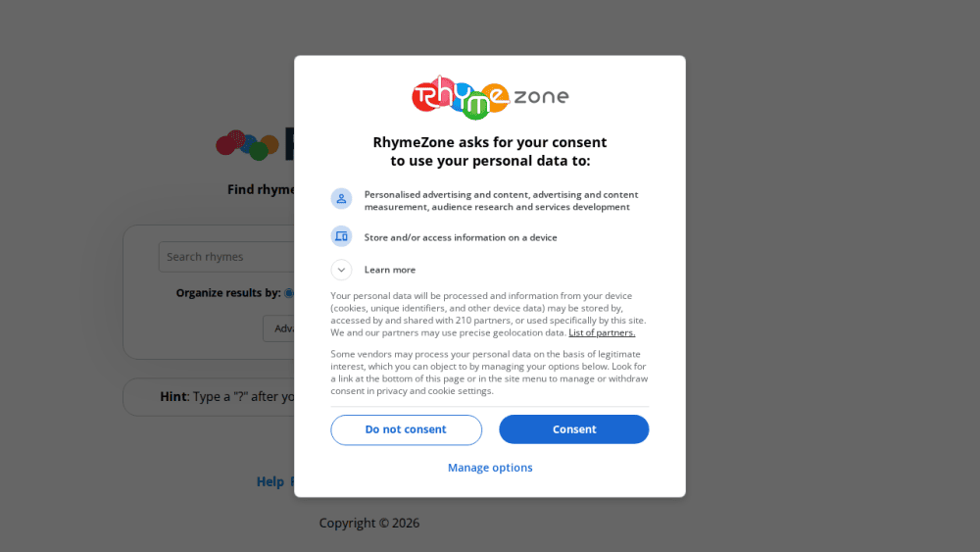Click the Do not consent button
The width and height of the screenshot is (980, 552).
pos(407,430)
